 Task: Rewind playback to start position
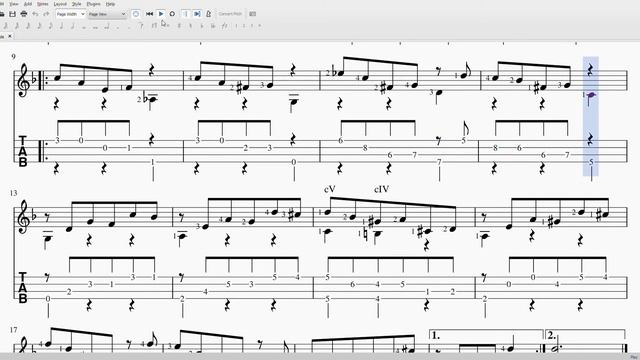[x=149, y=14]
